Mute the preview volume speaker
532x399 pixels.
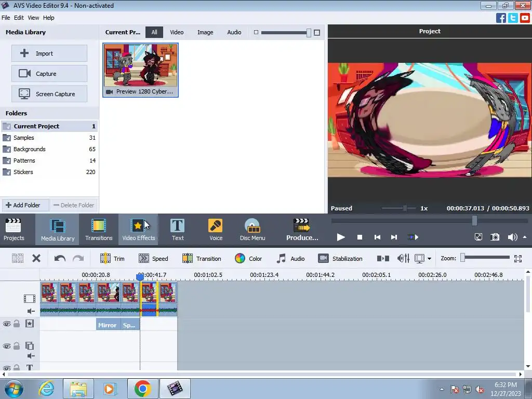(x=512, y=237)
